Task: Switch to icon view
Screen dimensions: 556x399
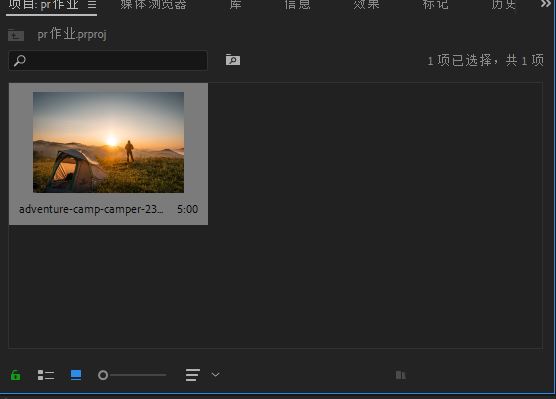Action: pyautogui.click(x=76, y=375)
